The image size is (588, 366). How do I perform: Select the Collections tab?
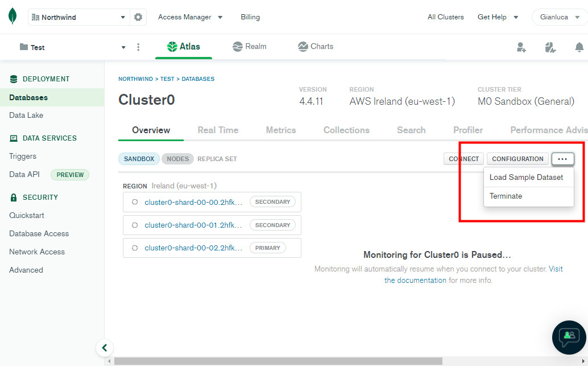[x=346, y=130]
